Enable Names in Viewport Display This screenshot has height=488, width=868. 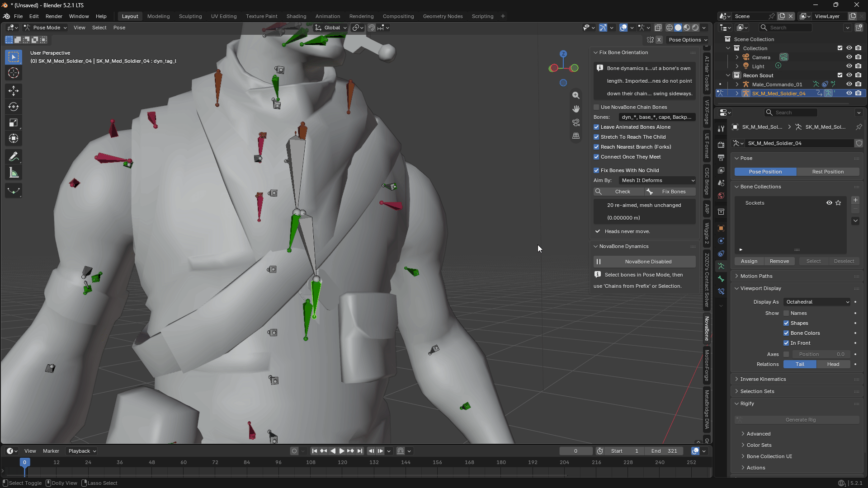click(786, 313)
